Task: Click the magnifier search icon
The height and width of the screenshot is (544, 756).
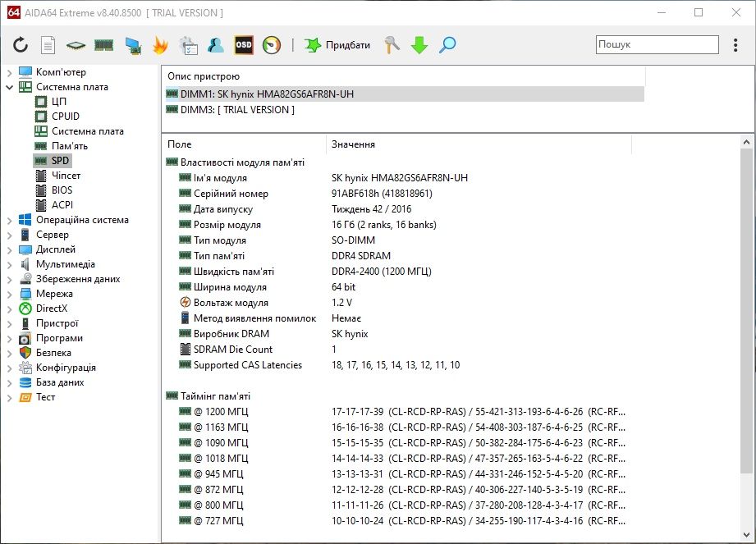Action: tap(447, 45)
